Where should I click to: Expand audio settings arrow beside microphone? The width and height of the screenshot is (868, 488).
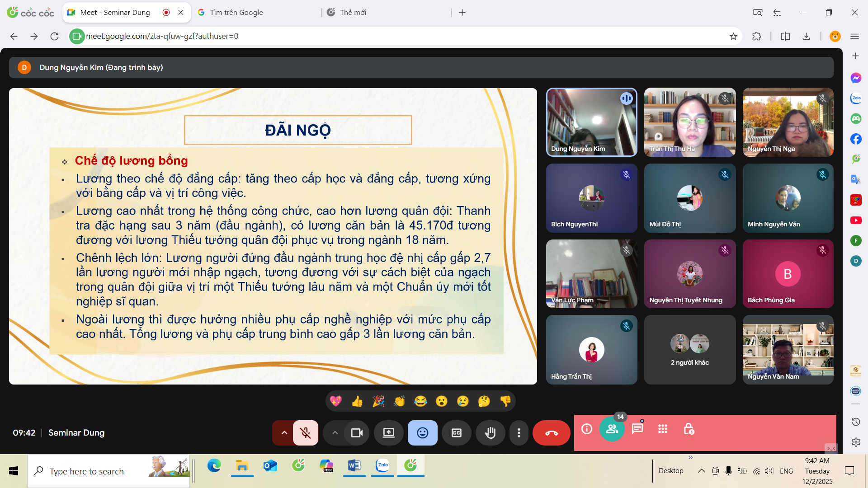pyautogui.click(x=284, y=433)
